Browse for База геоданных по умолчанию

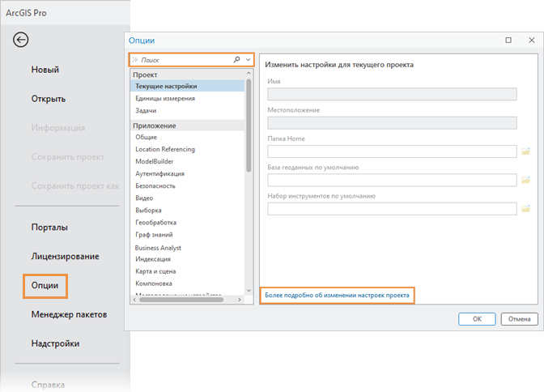tap(526, 180)
